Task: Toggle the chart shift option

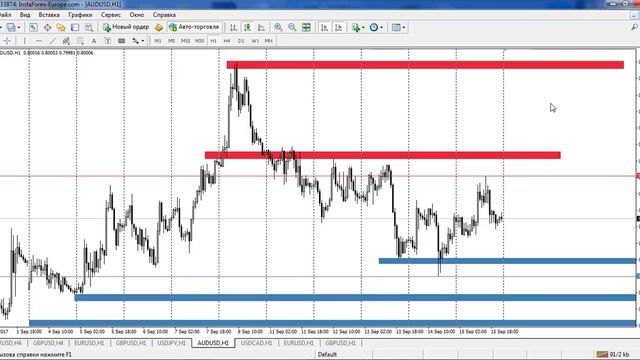Action: point(338,27)
